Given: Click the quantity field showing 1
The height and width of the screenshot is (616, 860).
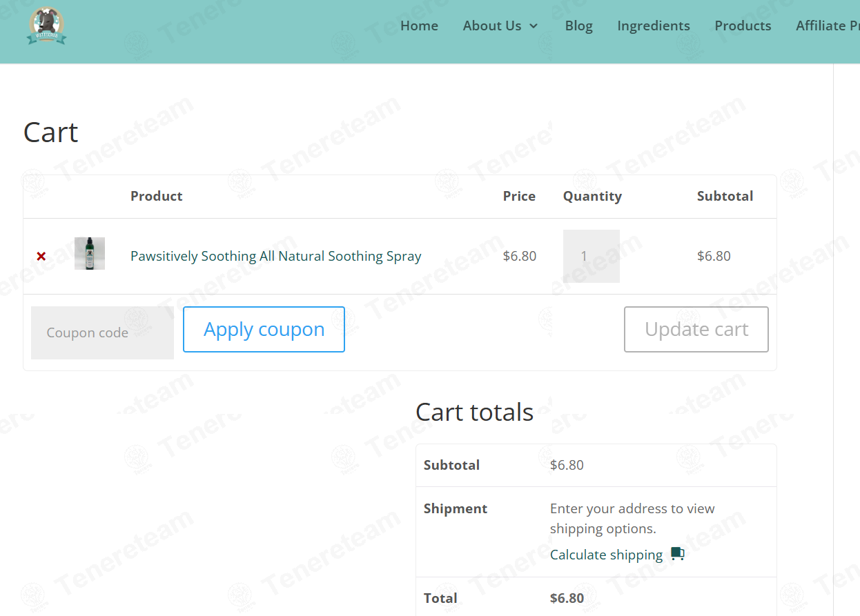Looking at the screenshot, I should pyautogui.click(x=591, y=256).
